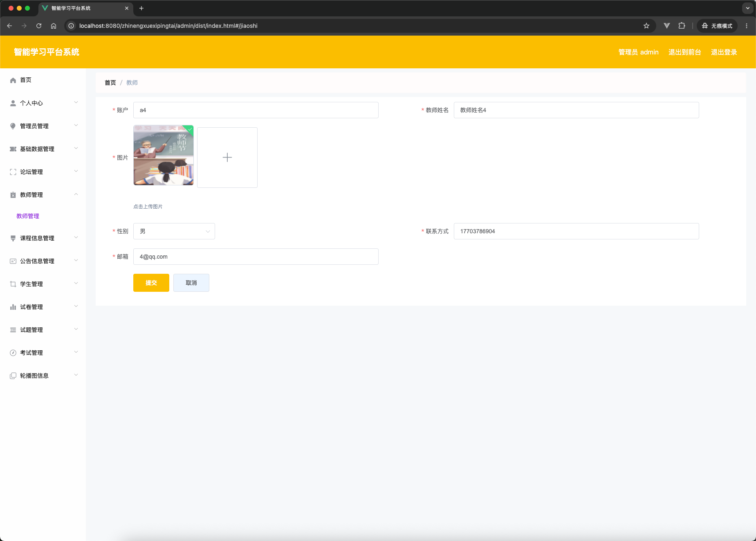756x541 pixels.
Task: Open 首页 in the sidebar
Action: (43, 80)
